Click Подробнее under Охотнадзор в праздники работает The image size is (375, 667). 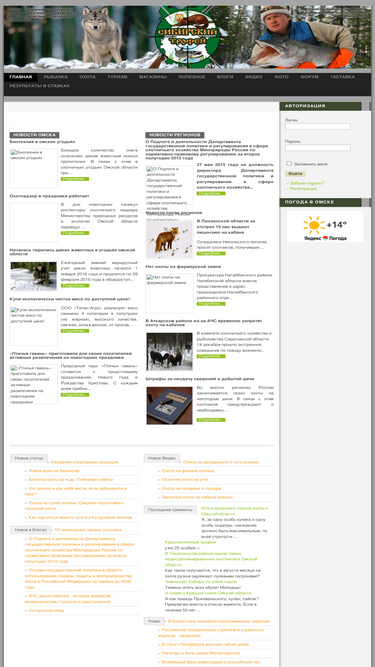75,233
